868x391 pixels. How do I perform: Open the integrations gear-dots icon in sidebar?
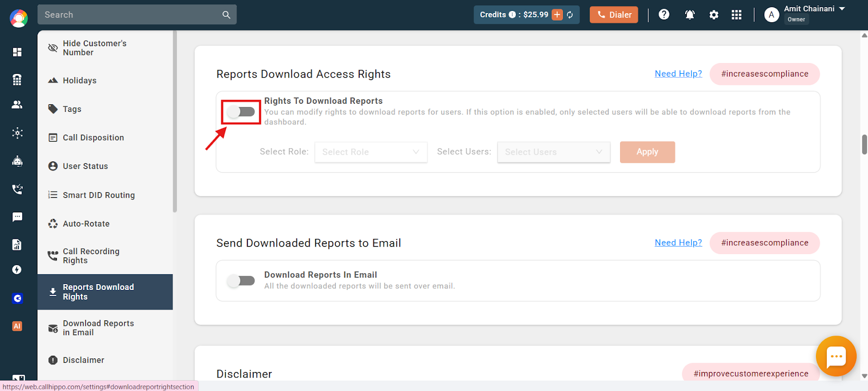pos(17,133)
